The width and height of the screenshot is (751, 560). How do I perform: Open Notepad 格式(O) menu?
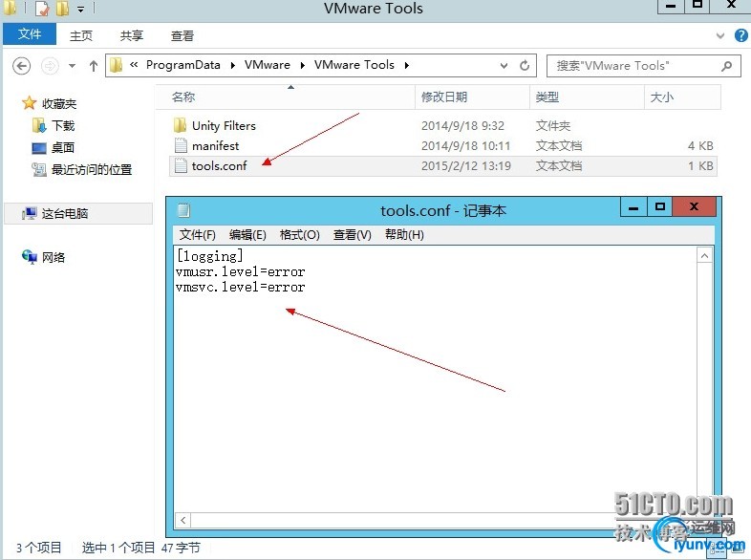point(299,235)
